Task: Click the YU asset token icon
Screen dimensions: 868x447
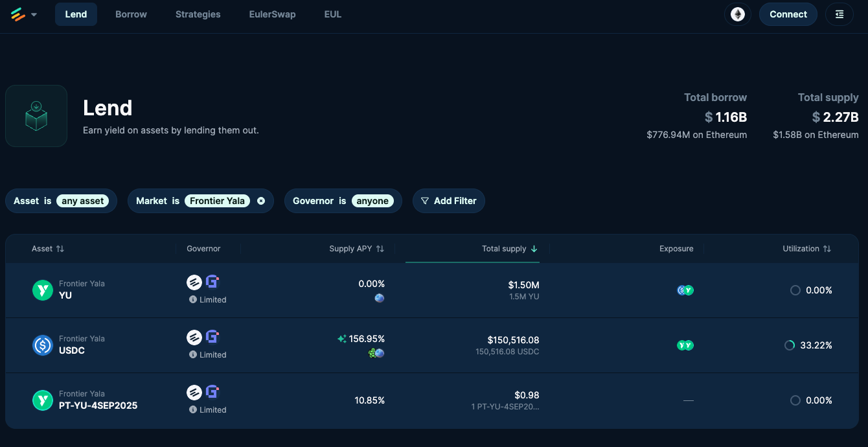Action: [43, 290]
